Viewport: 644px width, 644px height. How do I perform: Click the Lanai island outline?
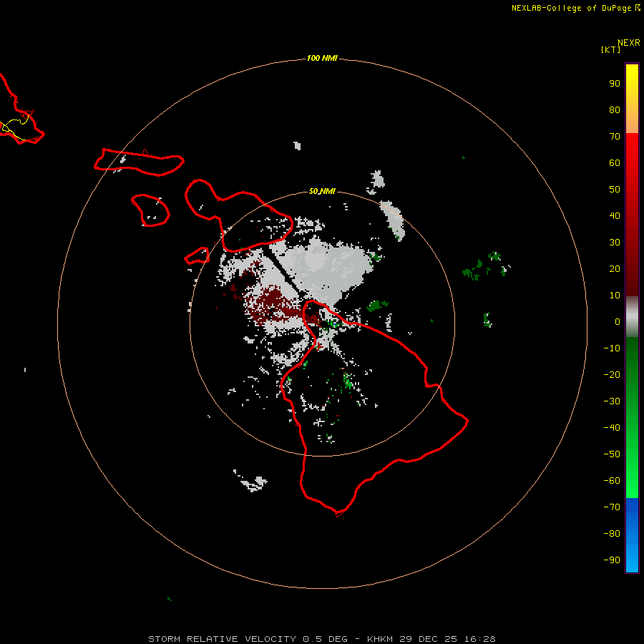point(151,210)
